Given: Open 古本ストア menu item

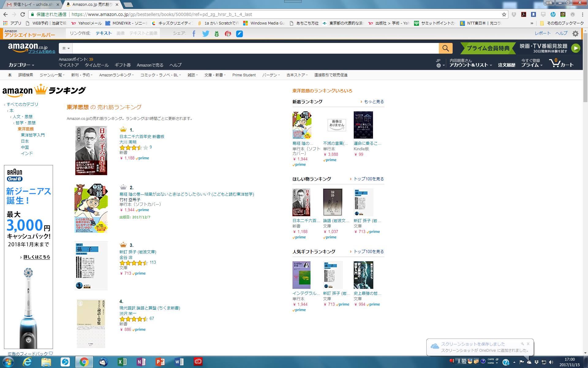Looking at the screenshot, I should pos(297,75).
